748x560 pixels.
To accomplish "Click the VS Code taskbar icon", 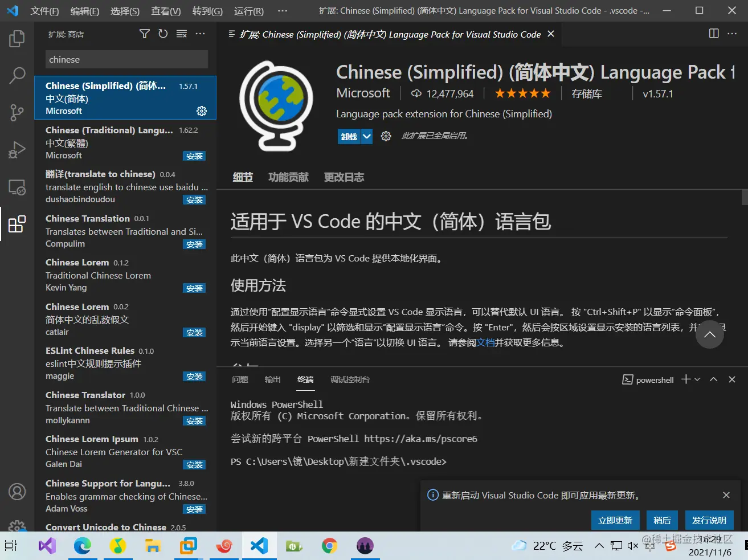I will (259, 546).
